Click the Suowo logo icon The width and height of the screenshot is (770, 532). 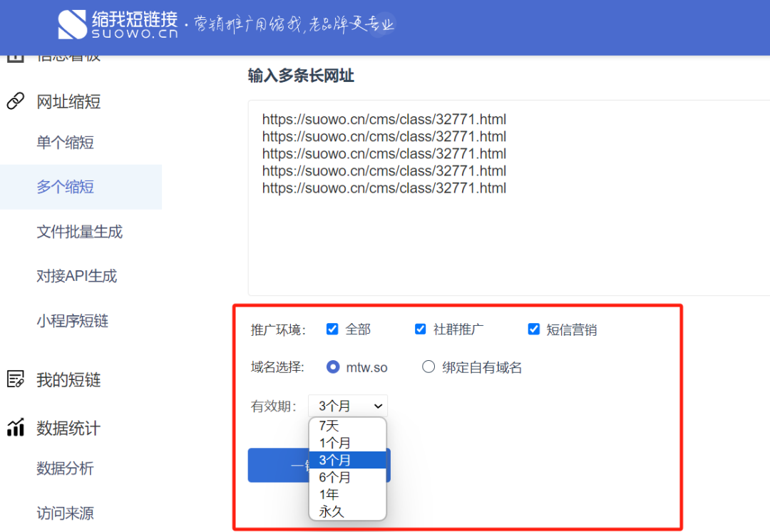pyautogui.click(x=72, y=24)
